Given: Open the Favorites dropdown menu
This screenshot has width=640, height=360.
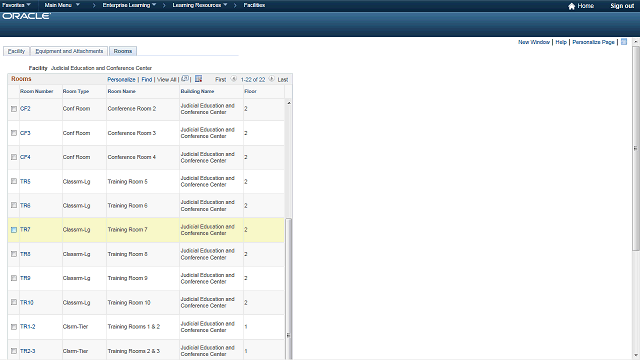Looking at the screenshot, I should coord(16,5).
